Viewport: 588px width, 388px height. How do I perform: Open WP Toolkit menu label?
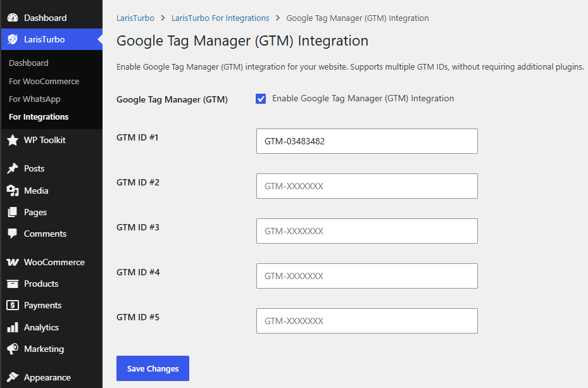(45, 140)
